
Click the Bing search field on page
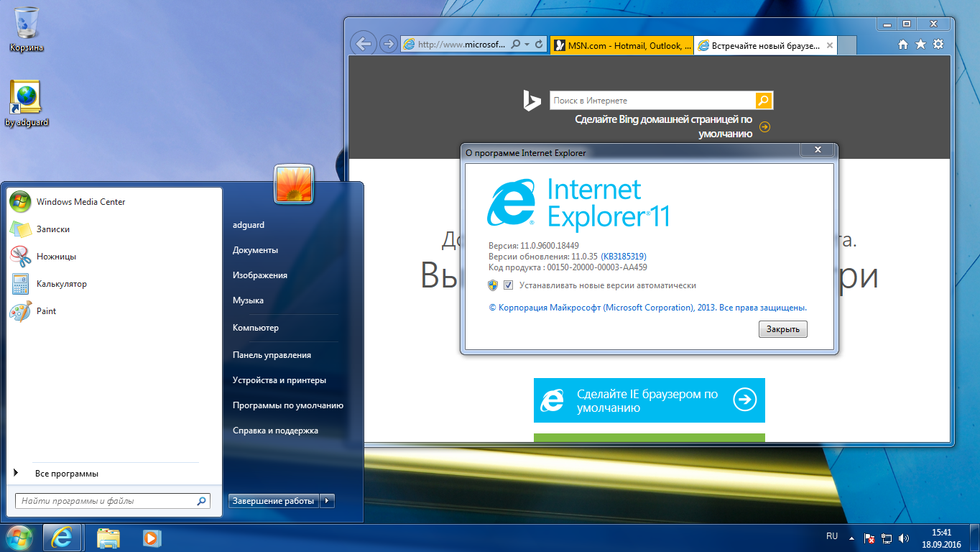(x=652, y=101)
